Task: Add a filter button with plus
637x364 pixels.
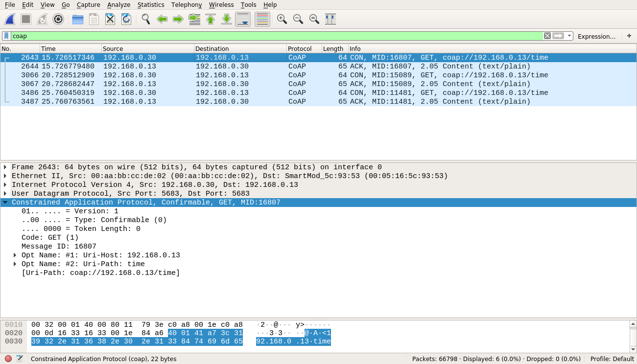Action: click(x=629, y=36)
